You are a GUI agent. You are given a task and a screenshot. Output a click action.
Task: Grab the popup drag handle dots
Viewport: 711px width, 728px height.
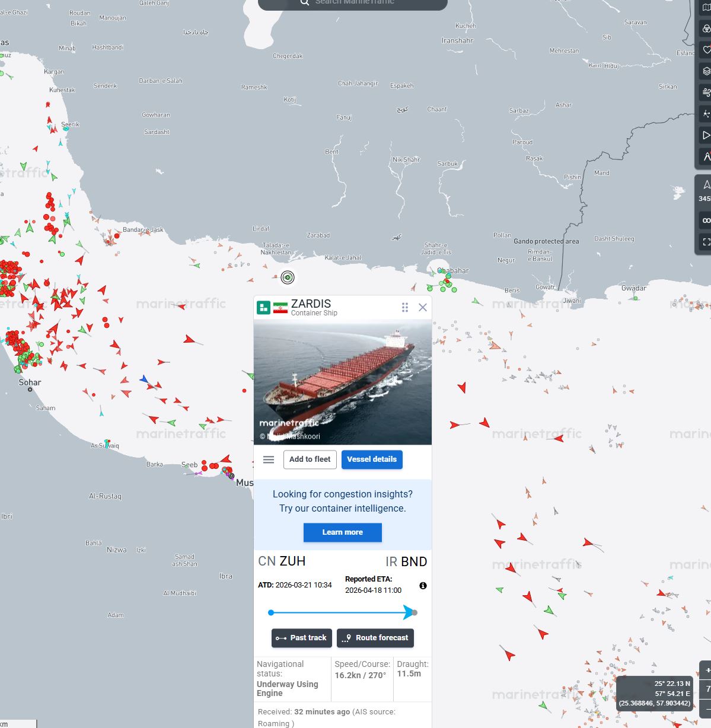click(x=405, y=307)
